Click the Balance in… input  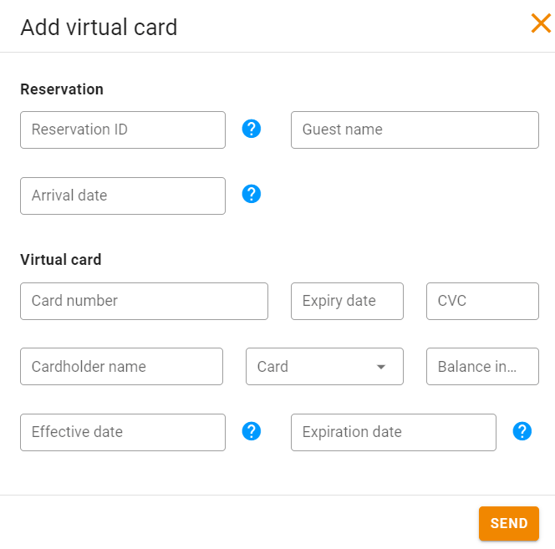click(x=482, y=366)
